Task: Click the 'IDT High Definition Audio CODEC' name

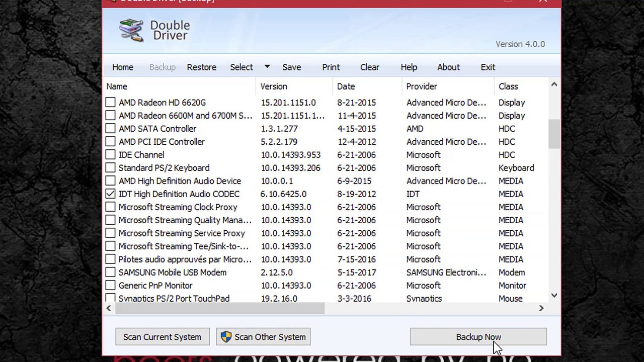Action: pyautogui.click(x=179, y=194)
